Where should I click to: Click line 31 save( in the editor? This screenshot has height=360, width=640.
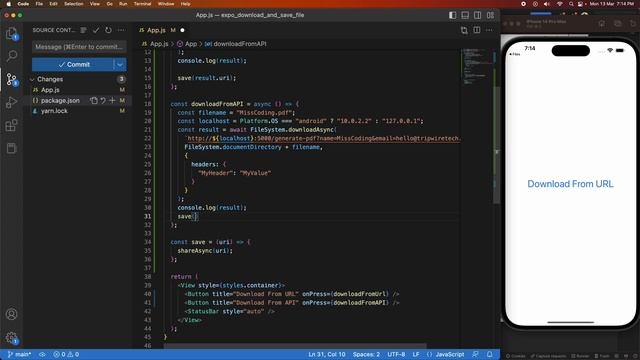[x=187, y=216]
